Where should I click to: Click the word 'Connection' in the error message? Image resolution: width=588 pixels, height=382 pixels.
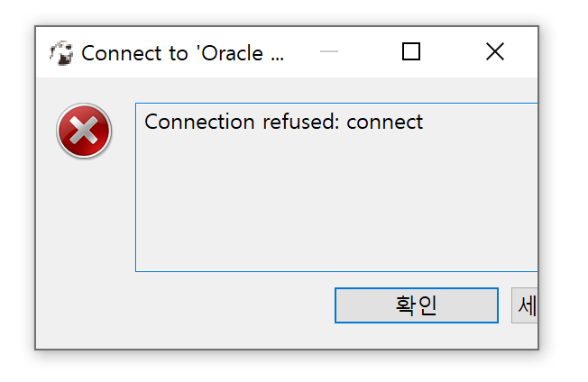point(199,122)
